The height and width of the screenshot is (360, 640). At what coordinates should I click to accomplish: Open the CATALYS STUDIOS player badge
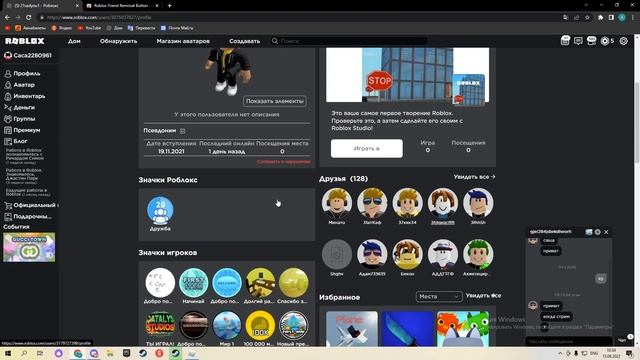pos(160,325)
